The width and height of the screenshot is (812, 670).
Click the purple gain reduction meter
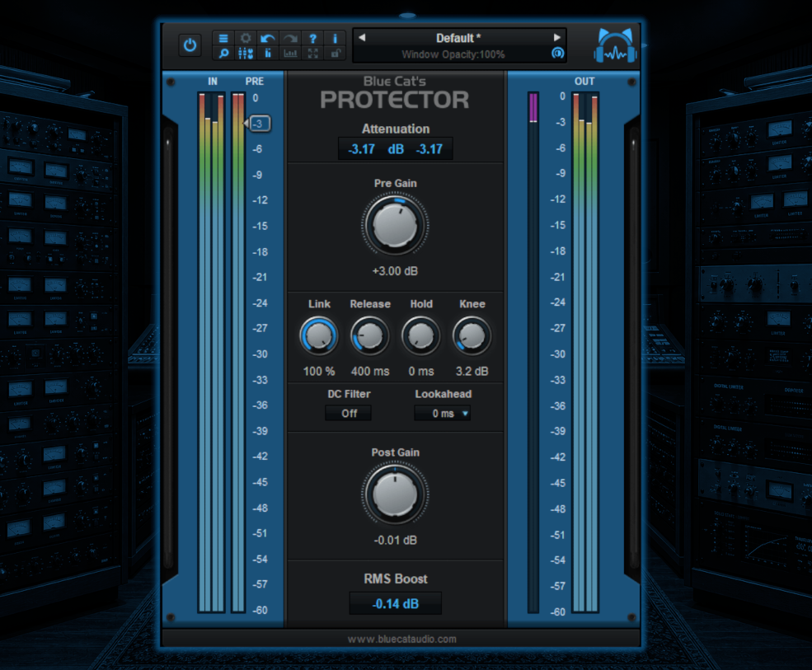(x=533, y=352)
